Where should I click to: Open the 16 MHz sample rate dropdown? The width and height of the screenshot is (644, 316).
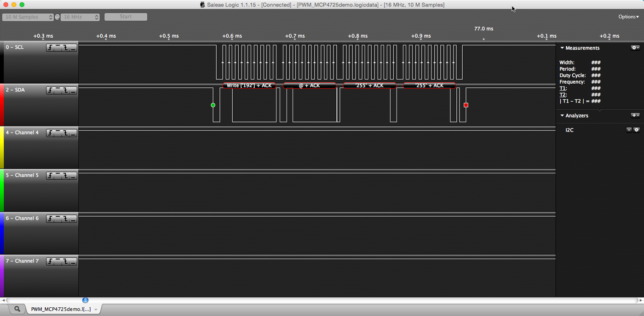pyautogui.click(x=79, y=17)
